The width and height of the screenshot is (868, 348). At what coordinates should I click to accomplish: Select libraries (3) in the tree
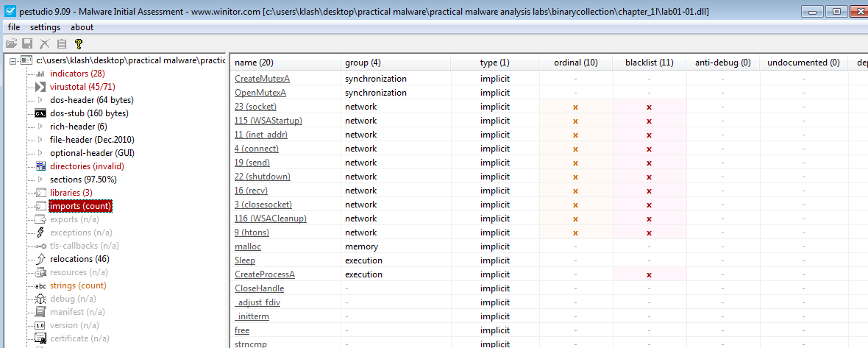(71, 193)
